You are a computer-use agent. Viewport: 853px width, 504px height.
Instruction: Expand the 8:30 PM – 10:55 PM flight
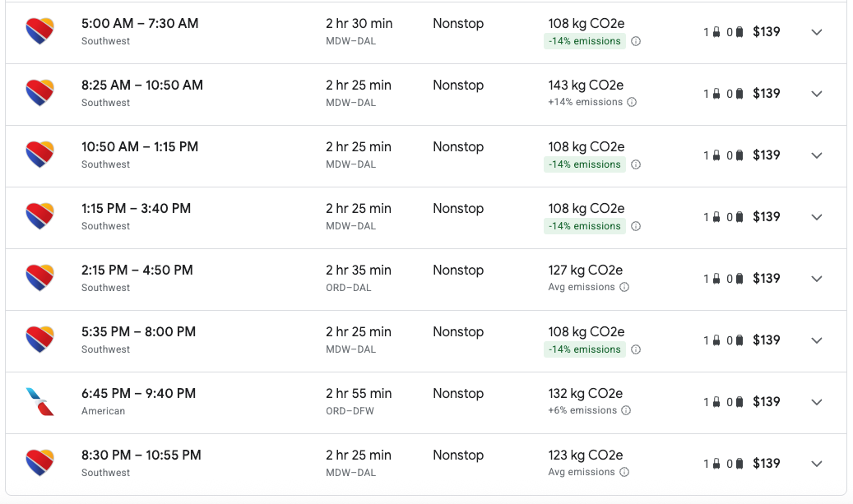pyautogui.click(x=817, y=463)
